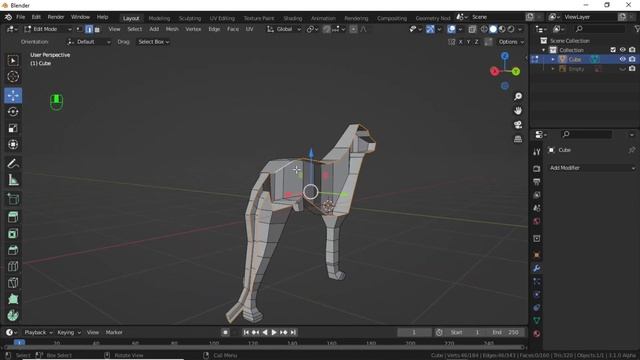Switch to solid viewport shading

[x=493, y=29]
